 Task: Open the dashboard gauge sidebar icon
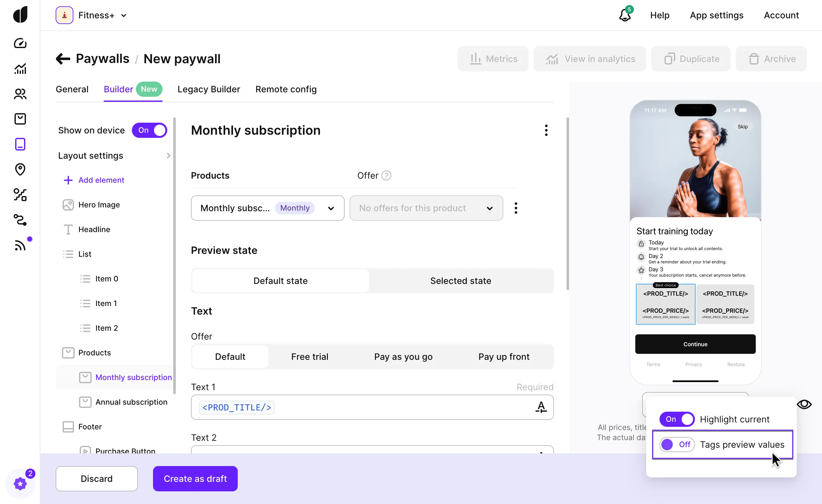(20, 43)
